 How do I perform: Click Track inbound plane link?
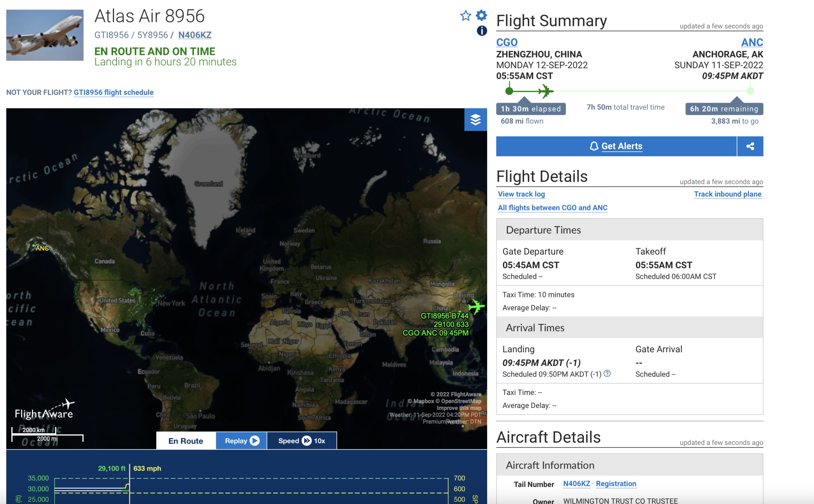click(728, 194)
